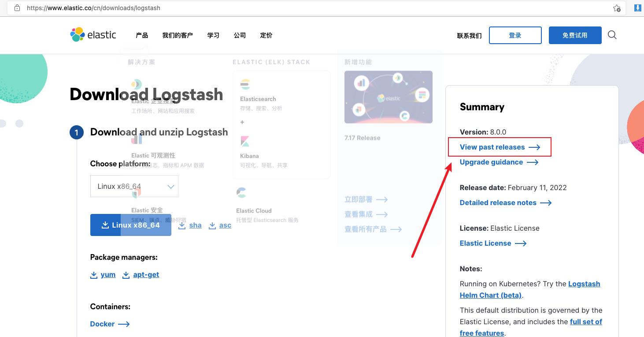644x337 pixels.
Task: Click Elastic 可观测性 solution
Action: (x=153, y=155)
